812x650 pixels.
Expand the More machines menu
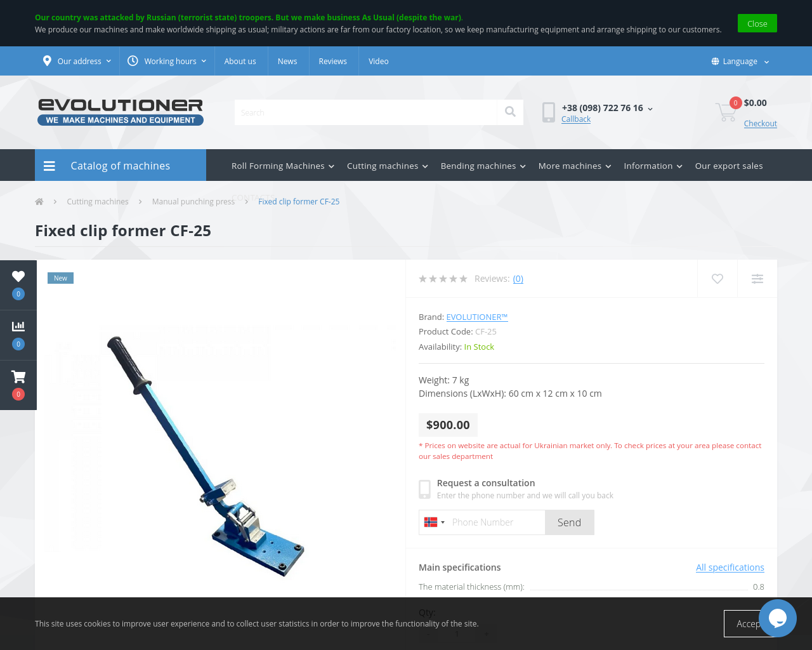[x=575, y=166]
